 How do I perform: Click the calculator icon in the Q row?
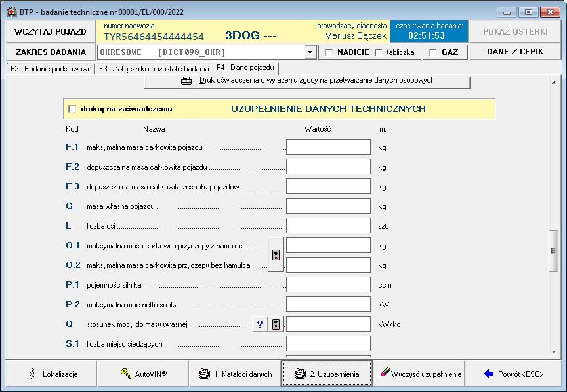[x=276, y=324]
